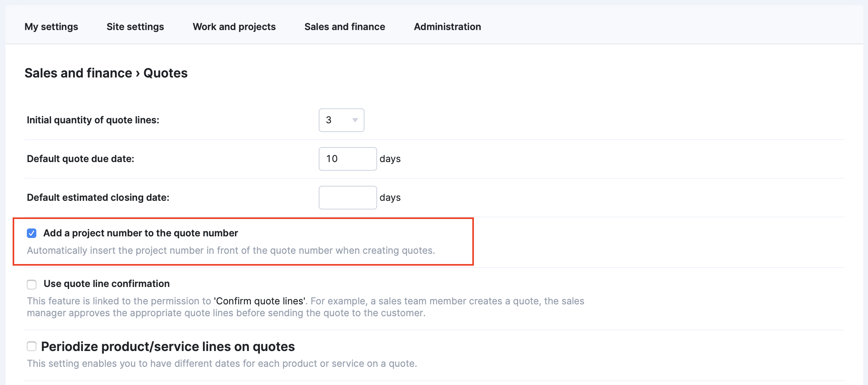Open the My settings tab
The image size is (868, 385).
(51, 26)
